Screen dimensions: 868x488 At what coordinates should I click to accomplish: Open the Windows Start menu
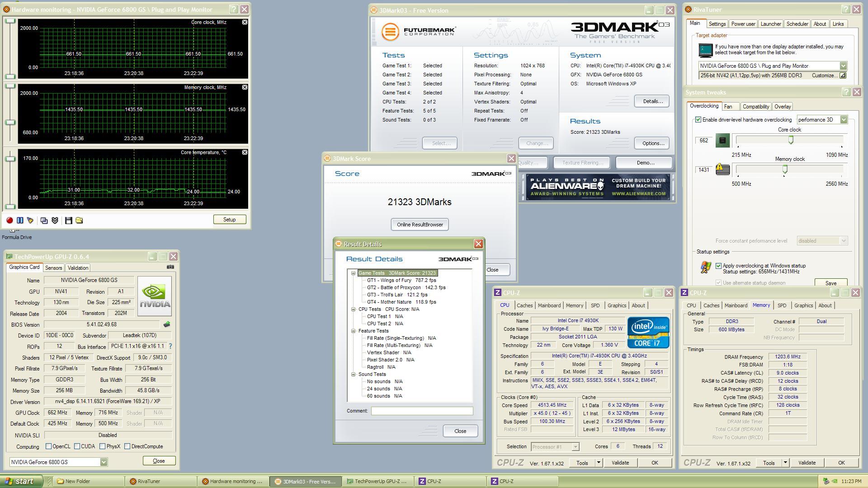pos(22,481)
